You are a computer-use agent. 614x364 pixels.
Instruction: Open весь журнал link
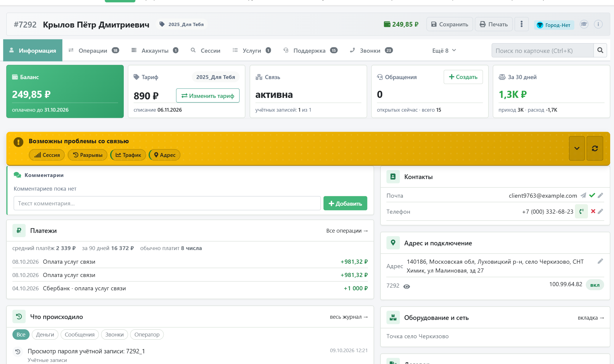pyautogui.click(x=349, y=317)
